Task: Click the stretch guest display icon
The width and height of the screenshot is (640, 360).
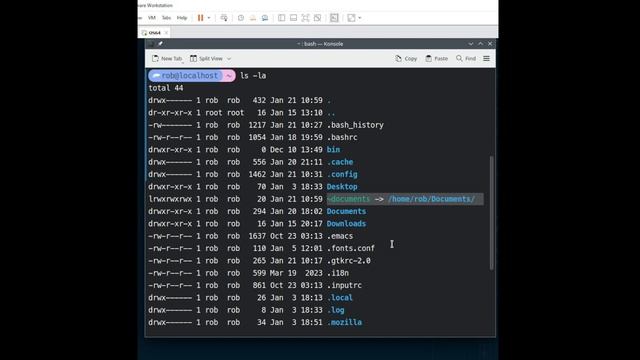Action: (x=351, y=18)
